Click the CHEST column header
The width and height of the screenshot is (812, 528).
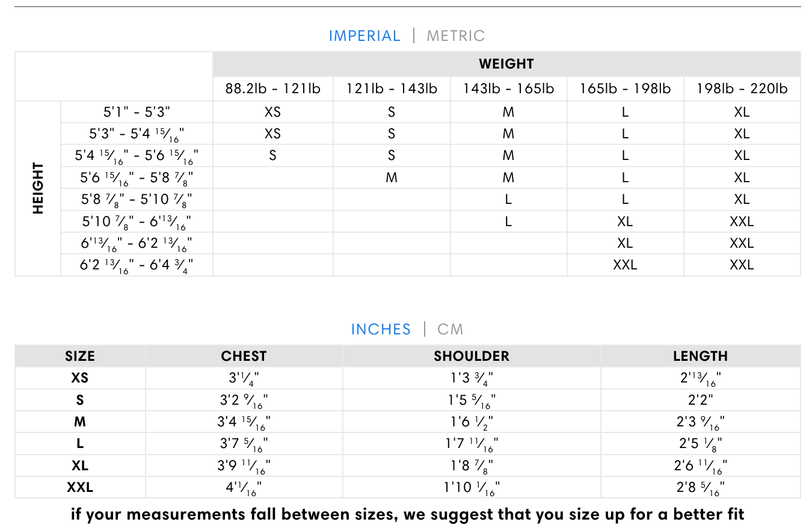tap(244, 356)
